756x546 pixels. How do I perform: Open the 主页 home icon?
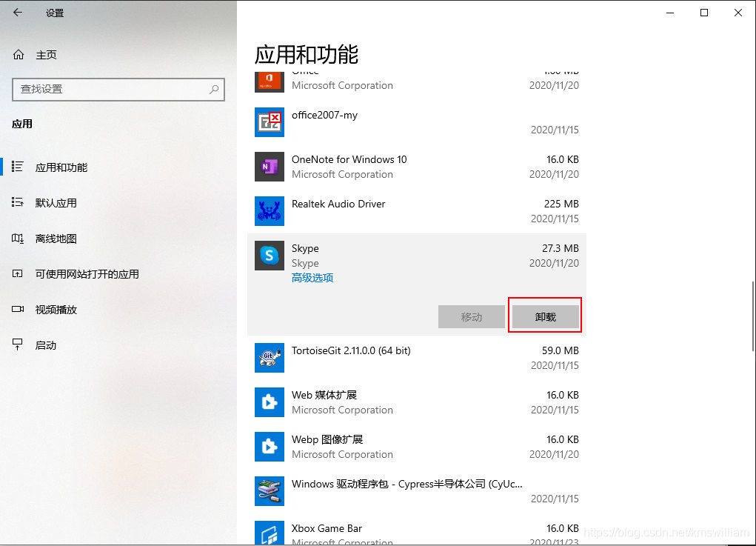pyautogui.click(x=19, y=55)
